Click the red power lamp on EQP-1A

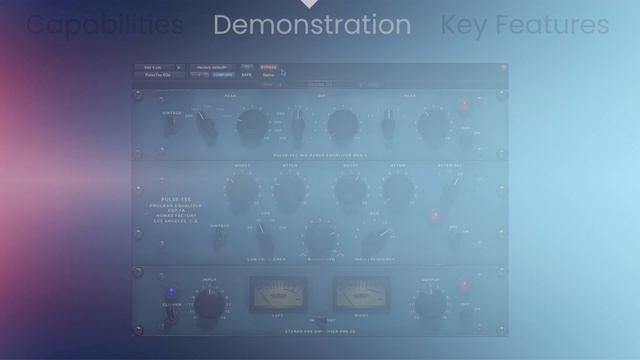(435, 216)
